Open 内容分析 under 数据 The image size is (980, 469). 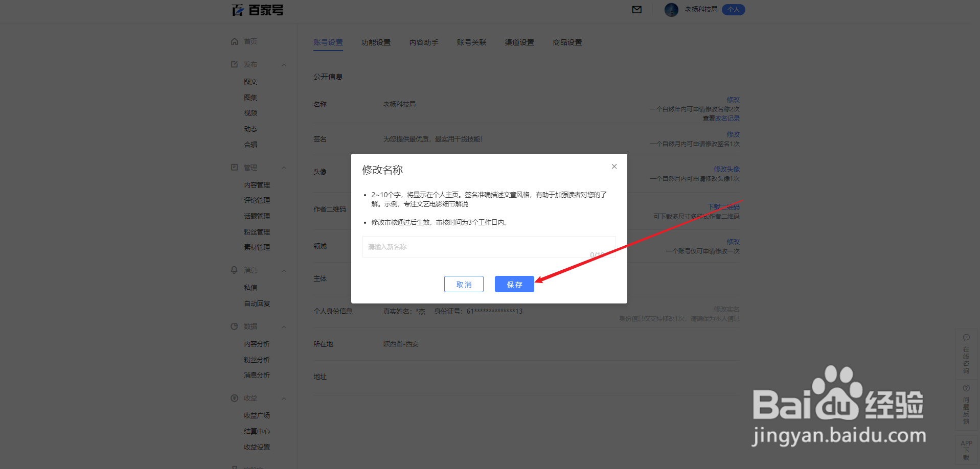[x=257, y=344]
